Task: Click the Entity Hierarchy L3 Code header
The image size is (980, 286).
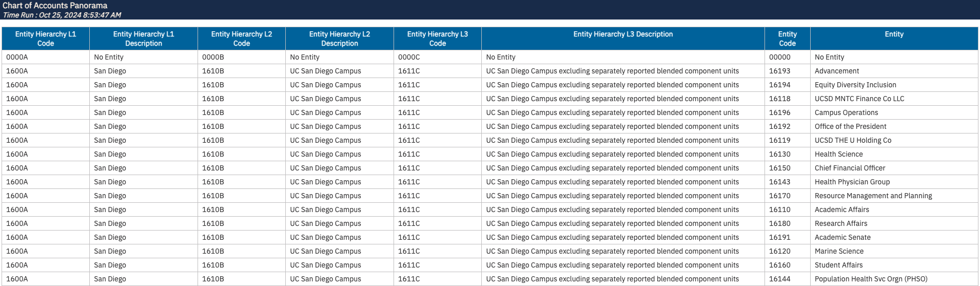Action: [x=438, y=39]
